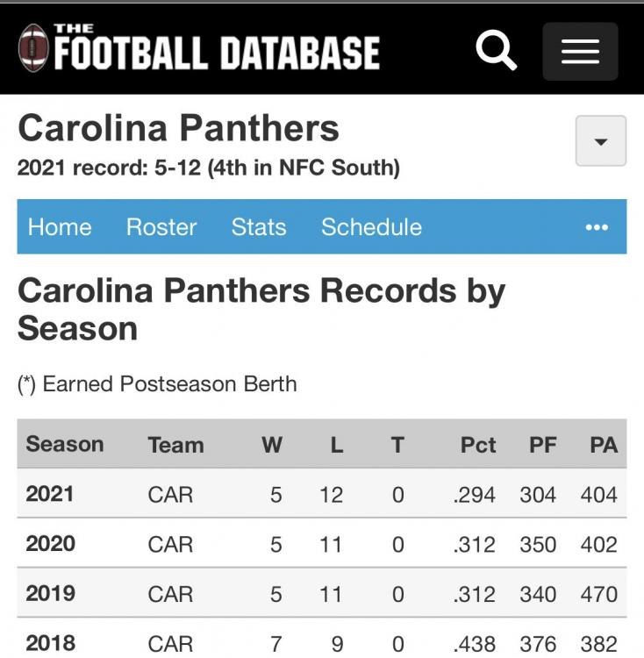Open the 2020 season link
Screen dimensions: 644x658
coord(50,544)
